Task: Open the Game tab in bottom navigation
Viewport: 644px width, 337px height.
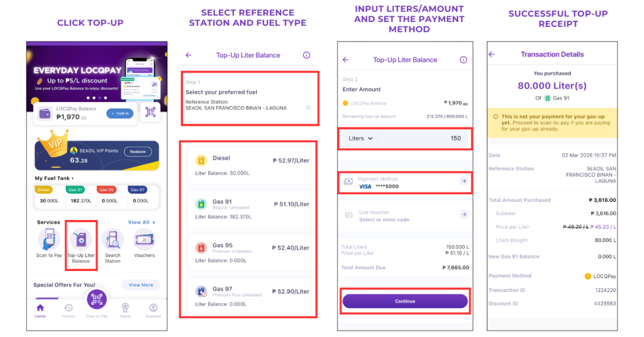Action: 125,310
